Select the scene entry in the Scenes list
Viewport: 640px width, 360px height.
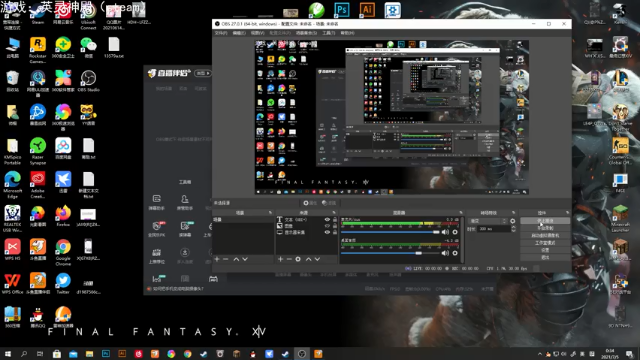[243, 220]
